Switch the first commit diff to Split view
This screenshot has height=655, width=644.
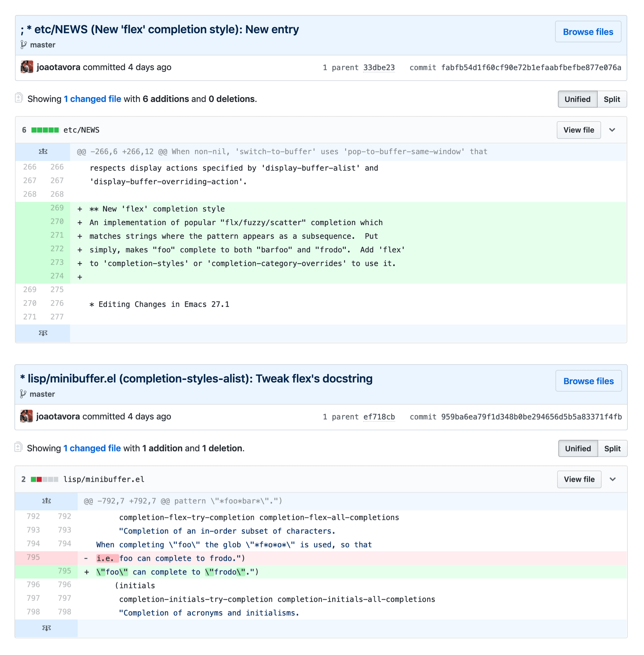coord(612,99)
